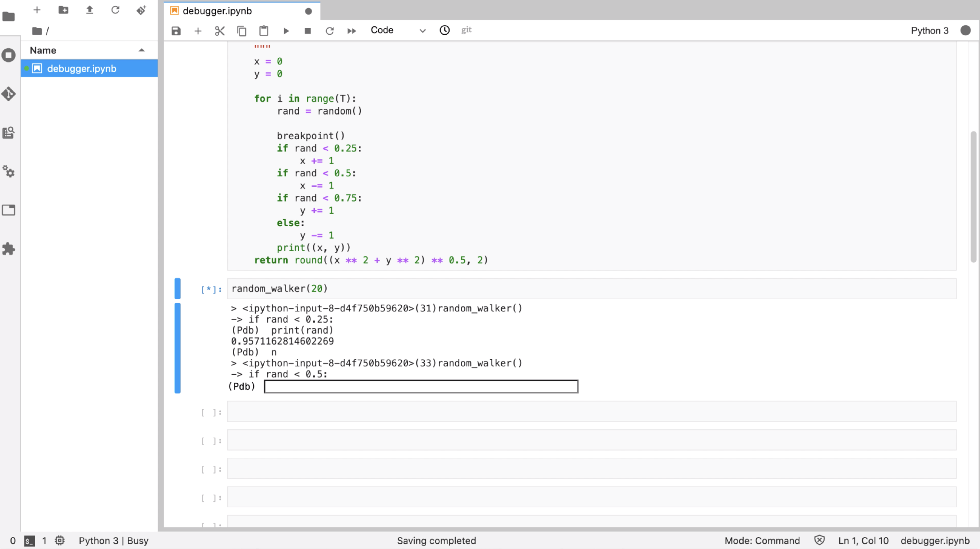Click the Pdb debugger input field
Screen dimensions: 980x549
(420, 387)
